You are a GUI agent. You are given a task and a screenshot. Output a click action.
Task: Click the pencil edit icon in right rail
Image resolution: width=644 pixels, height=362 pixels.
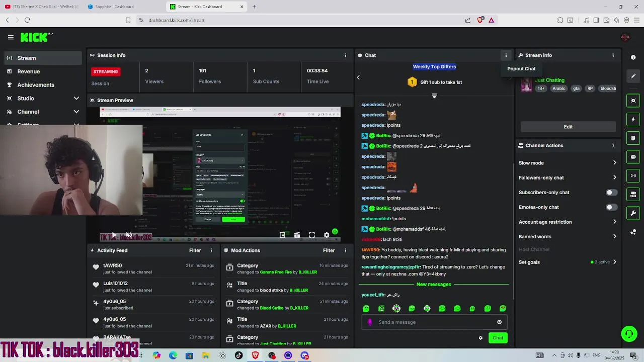pos(633,76)
